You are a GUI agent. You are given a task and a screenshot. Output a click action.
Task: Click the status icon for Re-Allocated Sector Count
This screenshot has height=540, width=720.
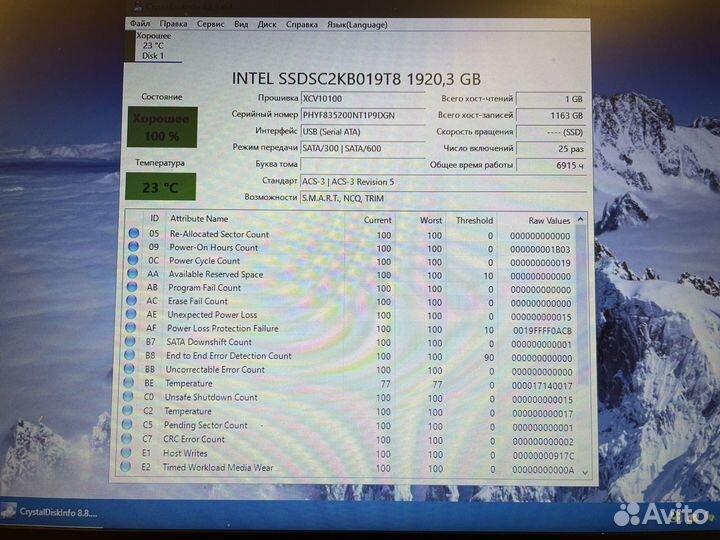point(134,233)
